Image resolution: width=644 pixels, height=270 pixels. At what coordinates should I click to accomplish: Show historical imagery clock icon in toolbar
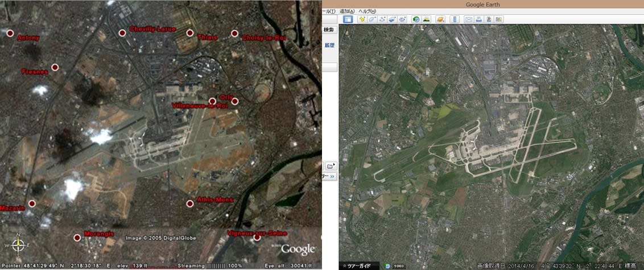pos(416,19)
